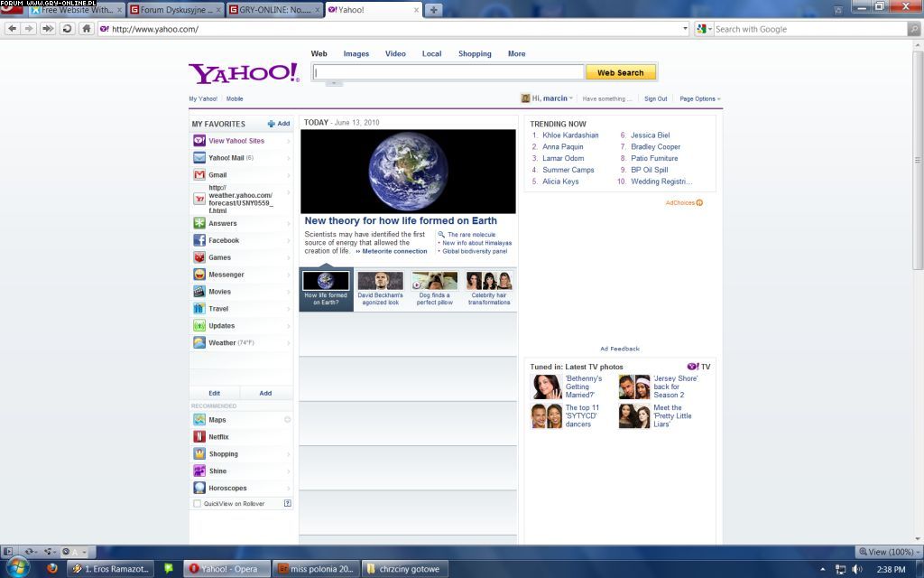Go to the browser Home page icon

pyautogui.click(x=87, y=28)
